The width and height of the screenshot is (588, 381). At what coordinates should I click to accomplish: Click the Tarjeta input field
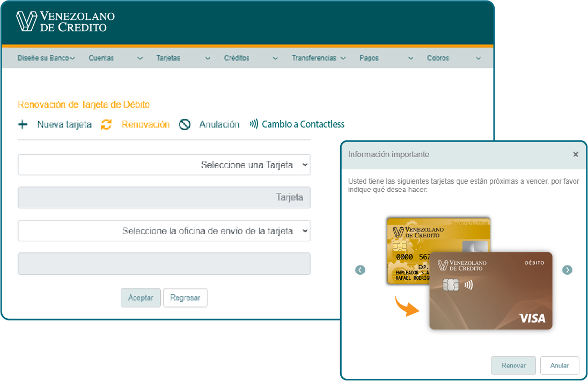coord(164,197)
